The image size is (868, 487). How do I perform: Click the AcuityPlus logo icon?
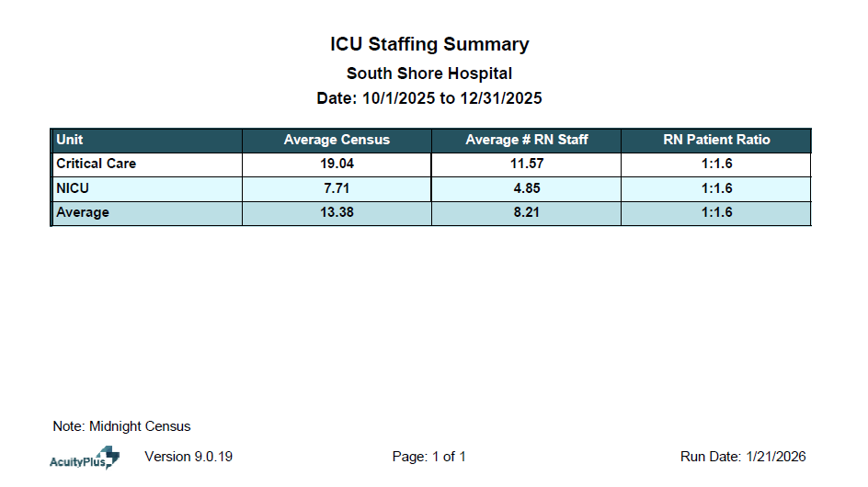point(84,458)
